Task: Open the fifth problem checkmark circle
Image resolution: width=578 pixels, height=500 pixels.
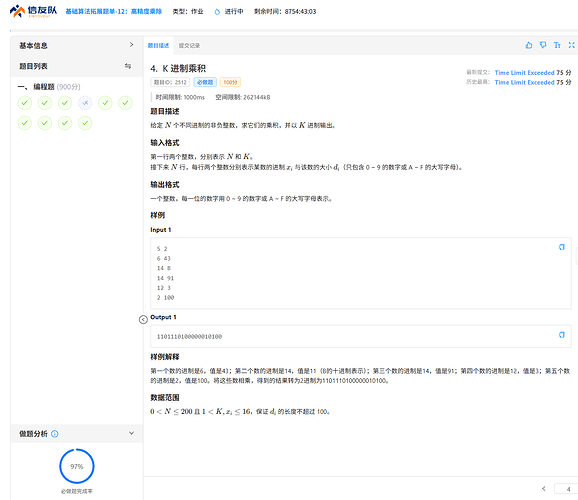Action: [105, 103]
